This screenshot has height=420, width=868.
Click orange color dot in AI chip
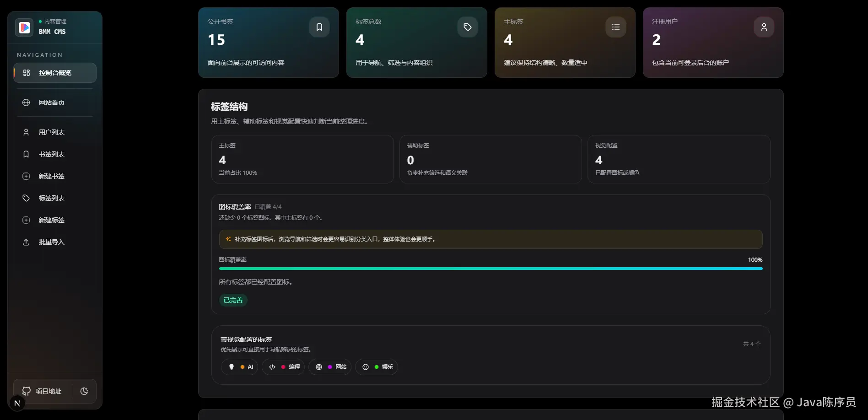pyautogui.click(x=243, y=367)
